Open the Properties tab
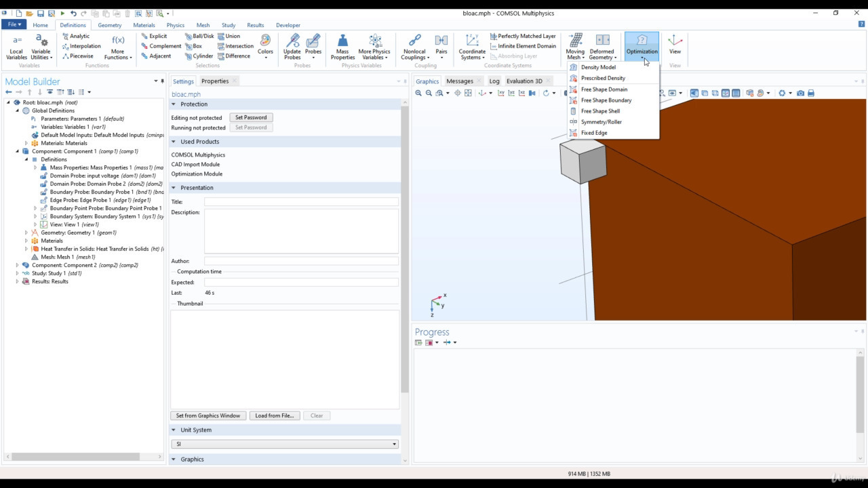The height and width of the screenshot is (488, 868). pos(215,81)
